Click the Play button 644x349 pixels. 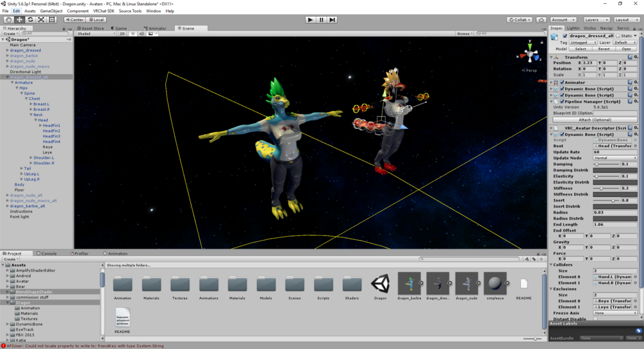[x=311, y=20]
